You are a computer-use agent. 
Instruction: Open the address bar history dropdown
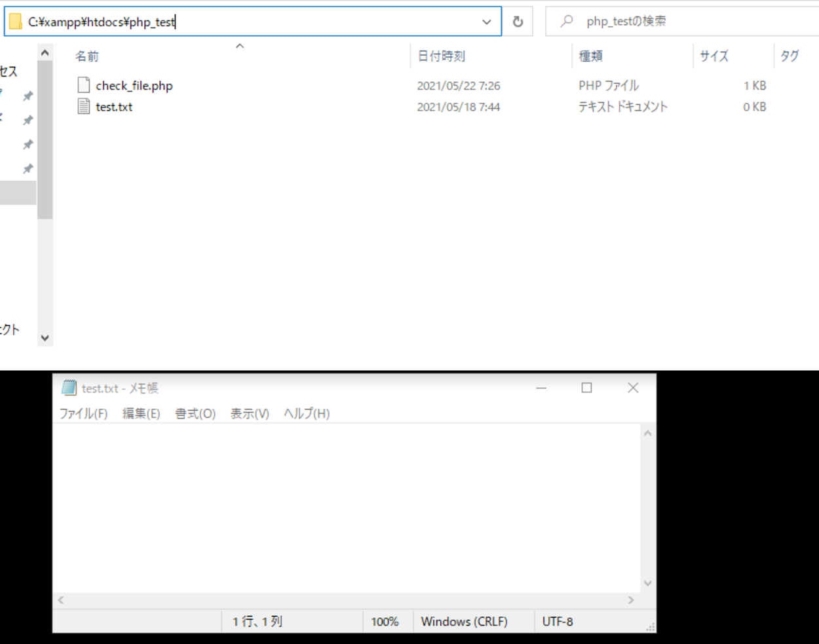coord(487,22)
